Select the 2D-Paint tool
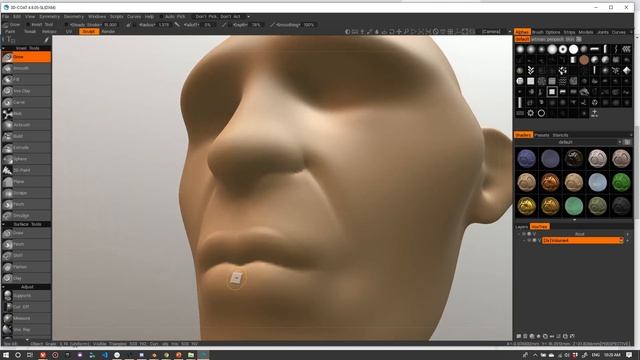640x360 pixels. tap(26, 170)
